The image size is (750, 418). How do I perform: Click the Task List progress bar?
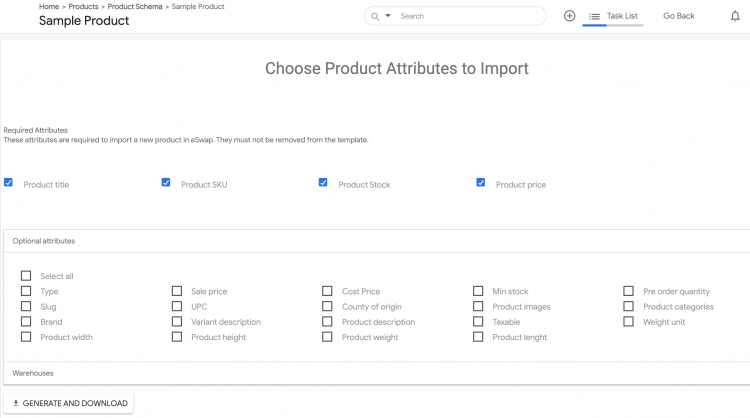(x=612, y=25)
